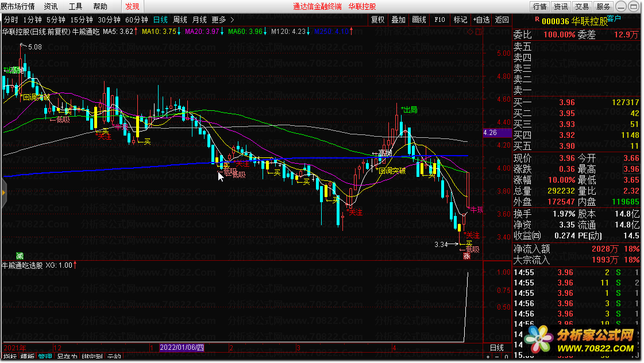Click the 复权 toolbar button
This screenshot has width=644, height=363.
coord(378,20)
